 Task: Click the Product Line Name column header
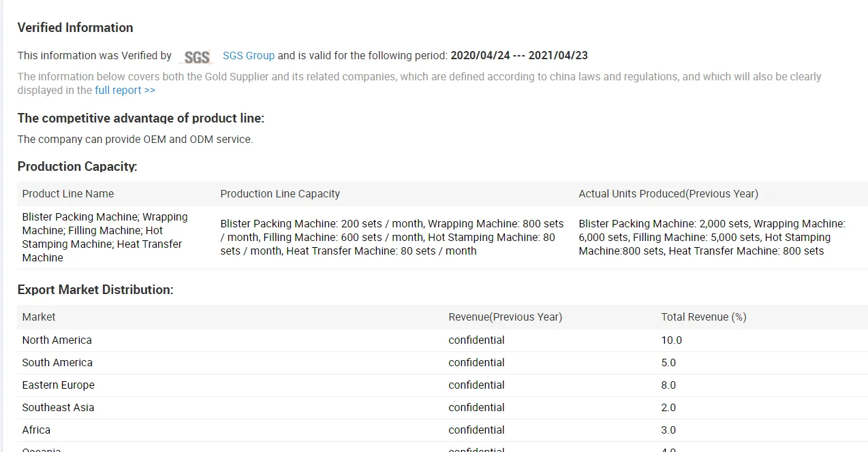click(68, 194)
